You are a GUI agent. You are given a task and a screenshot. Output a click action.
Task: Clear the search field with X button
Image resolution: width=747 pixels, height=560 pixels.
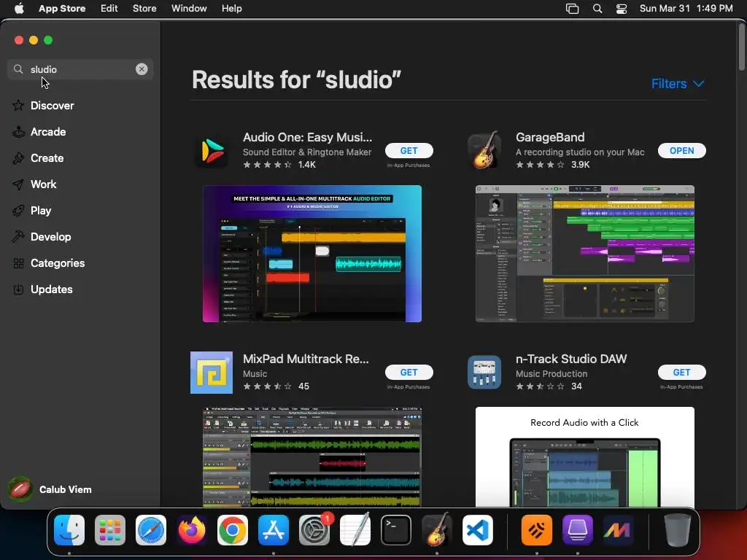[x=142, y=69]
